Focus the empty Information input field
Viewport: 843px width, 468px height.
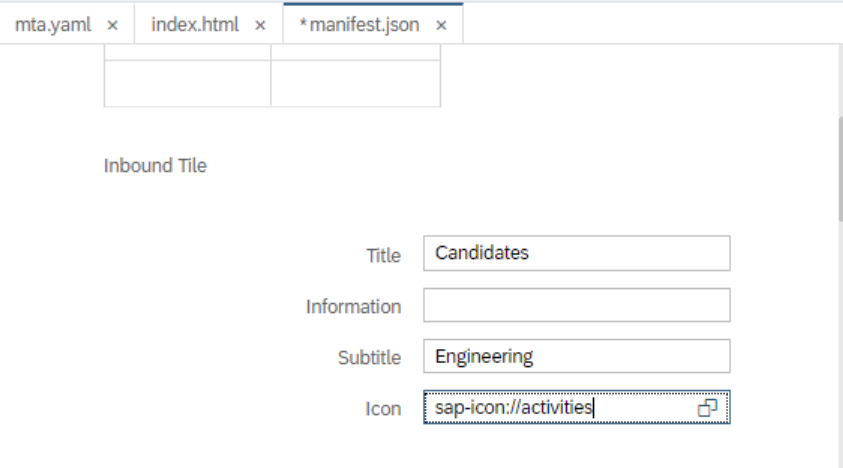coord(576,306)
